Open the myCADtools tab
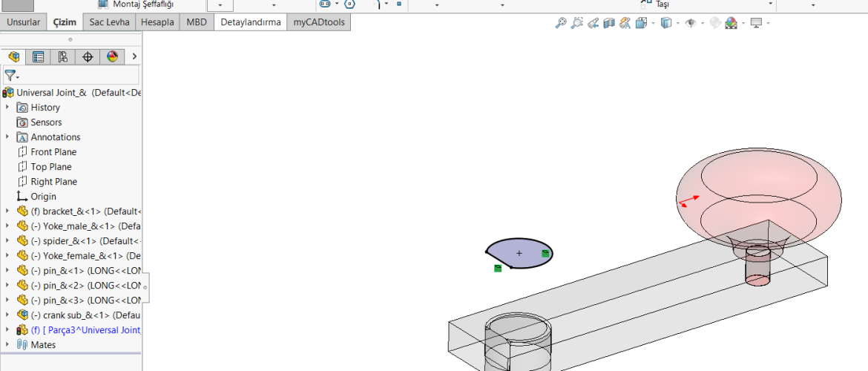The height and width of the screenshot is (371, 868). click(x=318, y=22)
